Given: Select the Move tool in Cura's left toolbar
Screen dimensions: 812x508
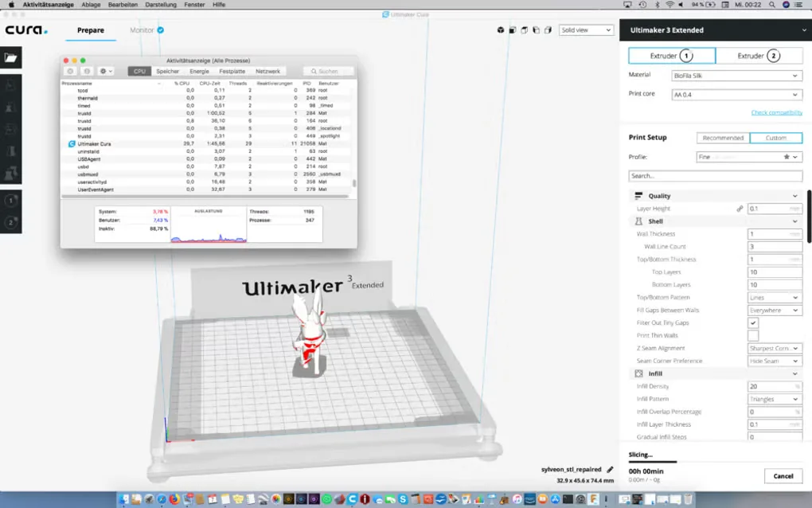Looking at the screenshot, I should tap(11, 86).
